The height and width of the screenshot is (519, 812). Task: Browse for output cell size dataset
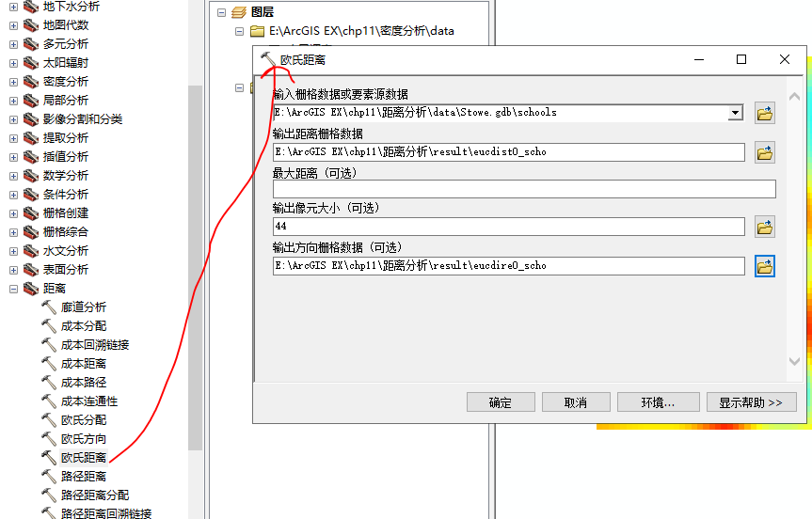tap(764, 227)
